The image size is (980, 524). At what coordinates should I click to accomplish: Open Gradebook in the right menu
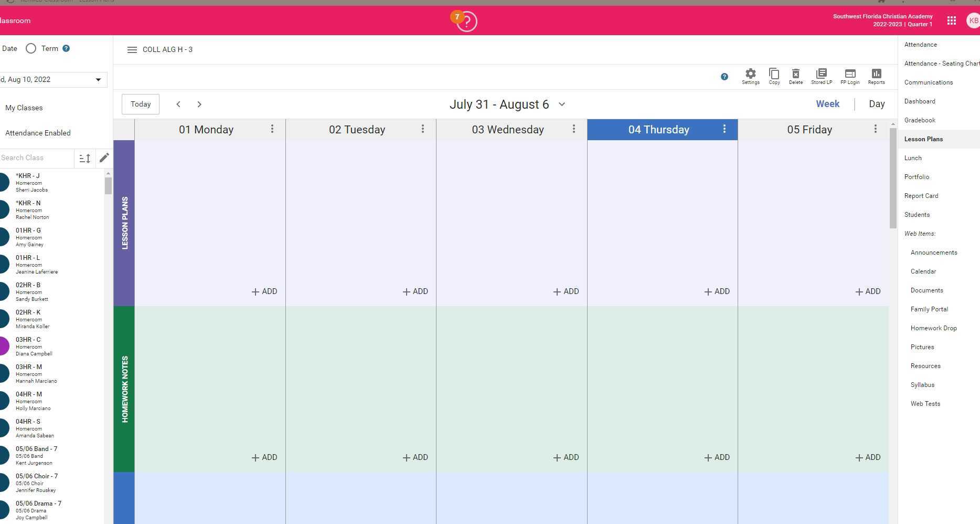point(920,120)
